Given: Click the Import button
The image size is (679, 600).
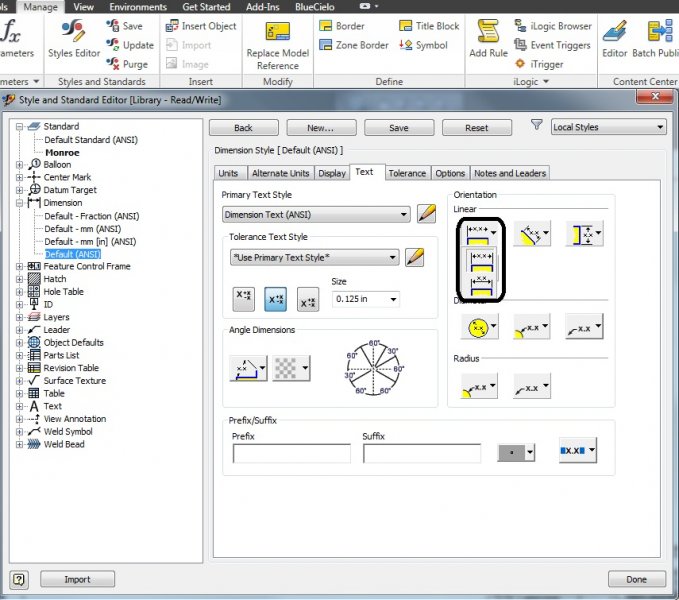Looking at the screenshot, I should [77, 579].
